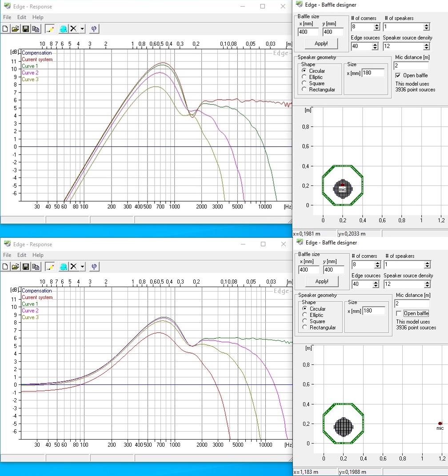This screenshot has width=448, height=476.
Task: Click Curve 1 legend label in upper graph
Action: 30,66
